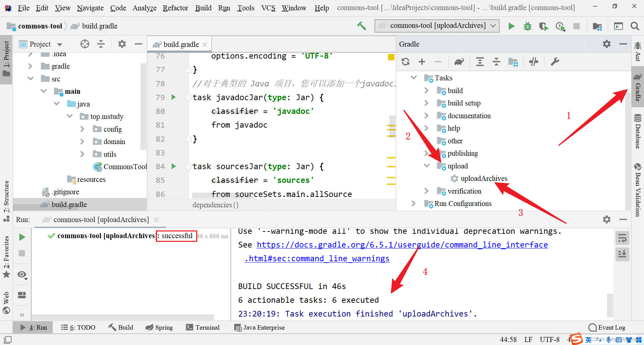Run sourcesJar task from gutter
This screenshot has height=345, width=644.
pos(174,166)
